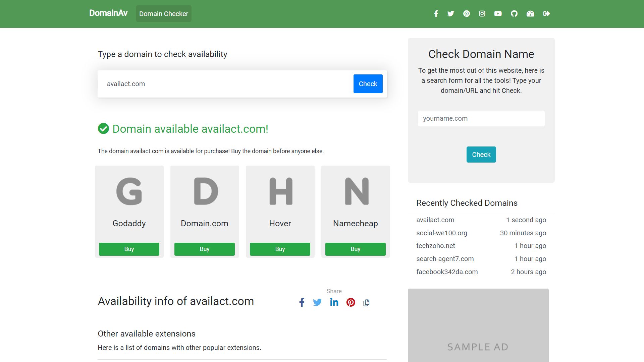
Task: Open the Facebook icon in header
Action: click(436, 14)
